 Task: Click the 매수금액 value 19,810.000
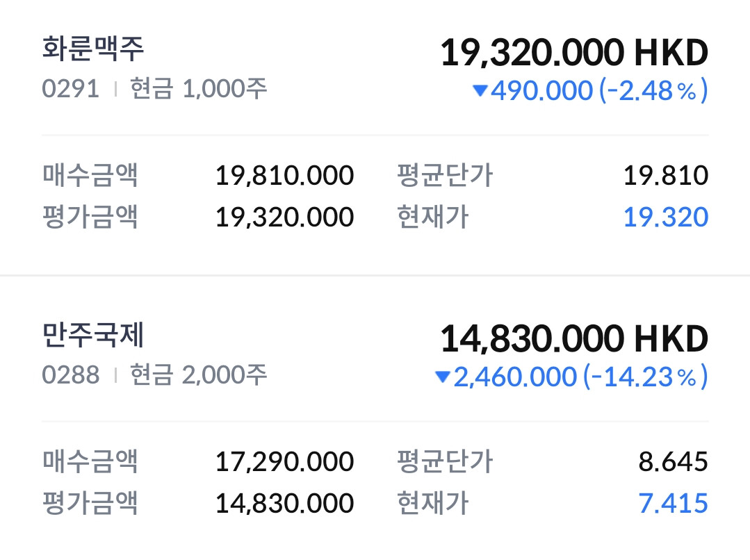pyautogui.click(x=284, y=176)
